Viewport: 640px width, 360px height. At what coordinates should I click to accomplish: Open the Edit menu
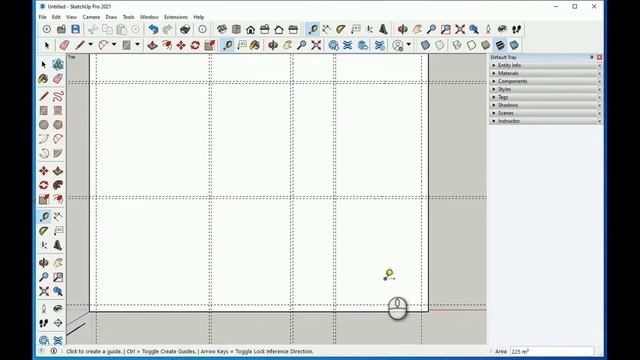[56, 17]
